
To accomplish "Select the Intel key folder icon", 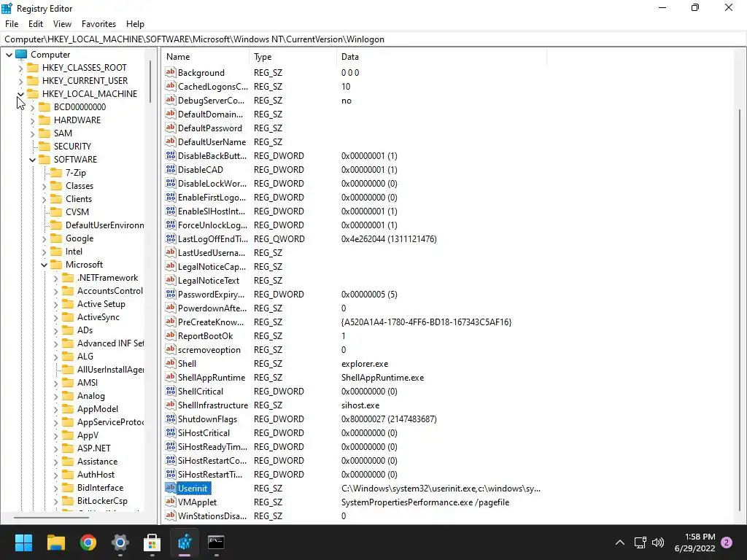I will click(x=56, y=252).
